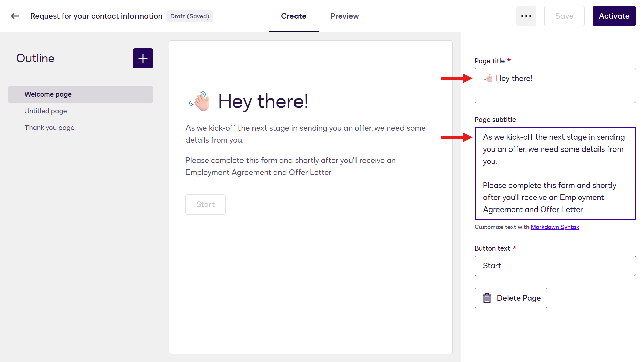Open the Markdown Syntax link
644x362 pixels.
555,227
